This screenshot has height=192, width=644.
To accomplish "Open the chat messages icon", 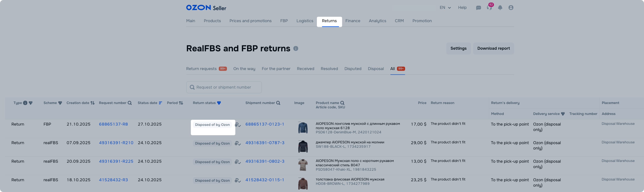I will pyautogui.click(x=478, y=8).
